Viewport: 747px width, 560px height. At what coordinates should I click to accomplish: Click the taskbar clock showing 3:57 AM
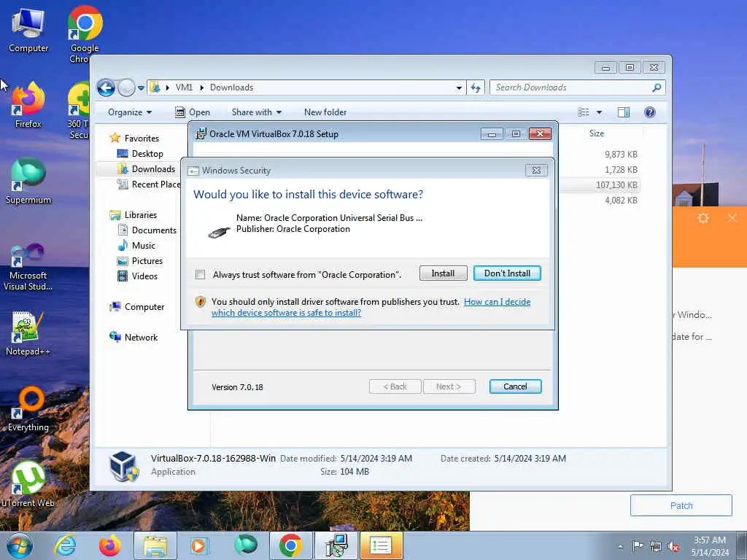coord(710,546)
